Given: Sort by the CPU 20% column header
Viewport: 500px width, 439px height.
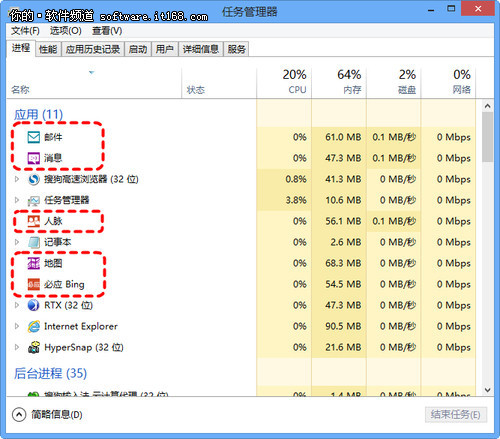Looking at the screenshot, I should point(284,83).
